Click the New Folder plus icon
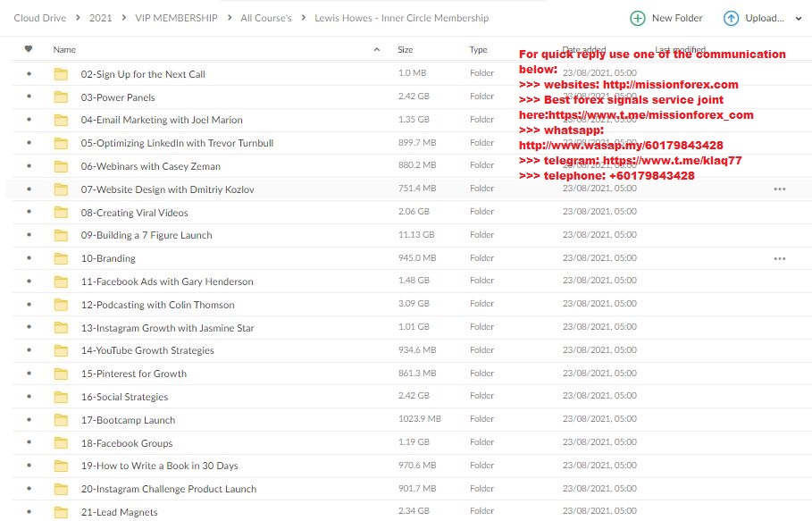Viewport: 812px width, 521px height. pos(638,18)
